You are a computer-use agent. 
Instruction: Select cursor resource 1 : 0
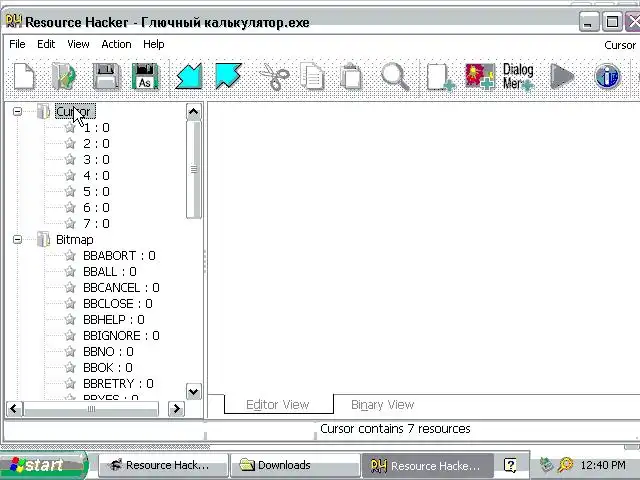pos(96,128)
